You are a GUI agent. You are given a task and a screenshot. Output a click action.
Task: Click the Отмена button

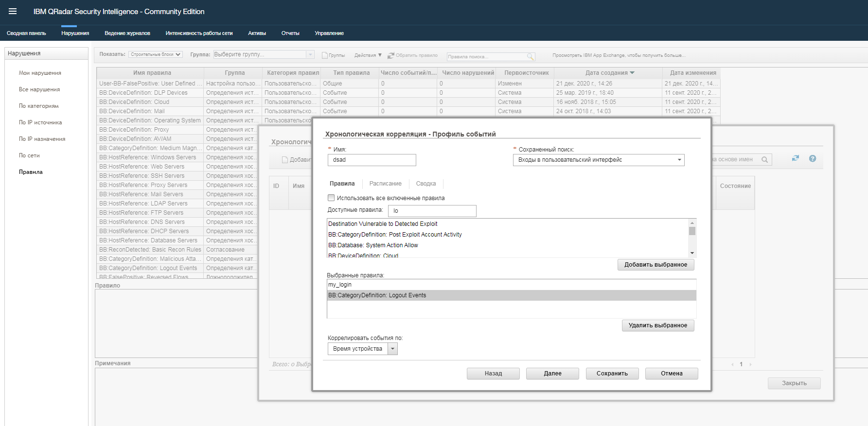[x=672, y=374]
